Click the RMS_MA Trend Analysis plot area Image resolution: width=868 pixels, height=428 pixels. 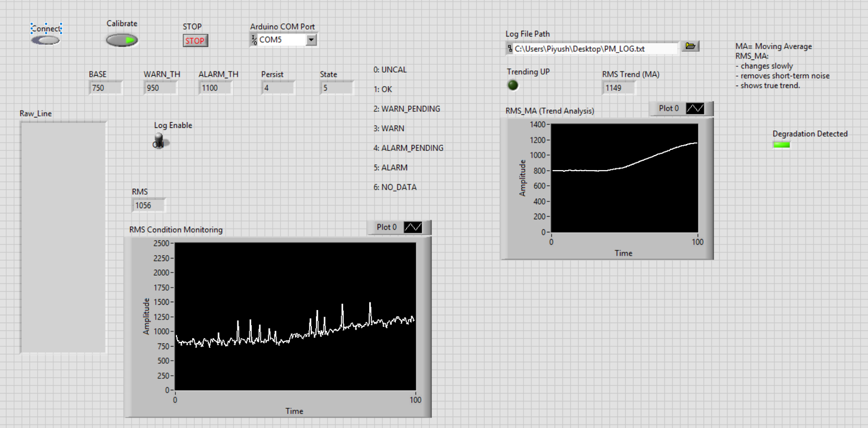pos(624,178)
